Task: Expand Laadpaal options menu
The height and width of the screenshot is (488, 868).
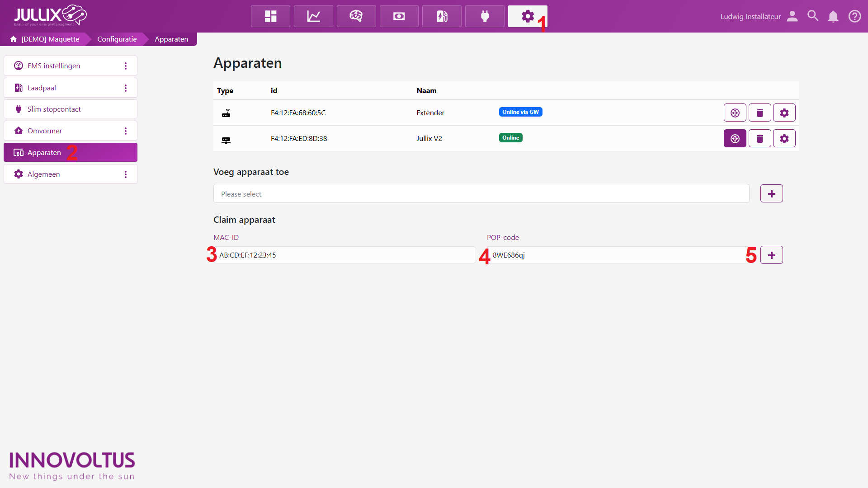Action: click(x=126, y=88)
